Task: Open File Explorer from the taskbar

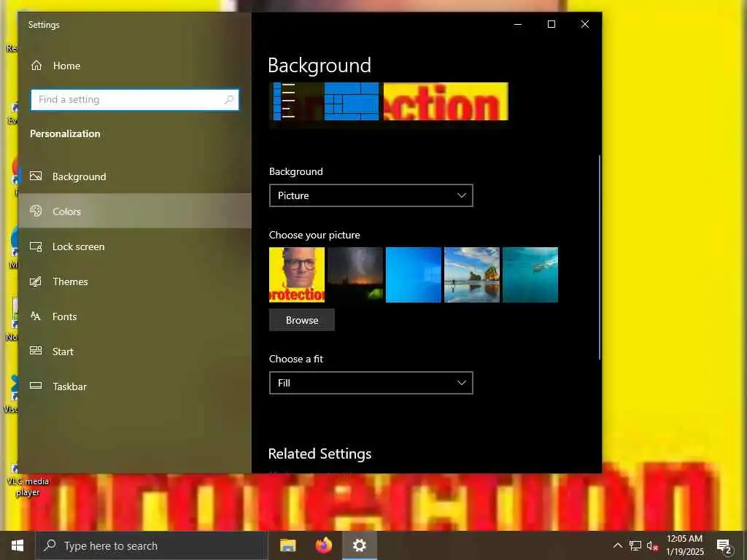Action: 287,545
